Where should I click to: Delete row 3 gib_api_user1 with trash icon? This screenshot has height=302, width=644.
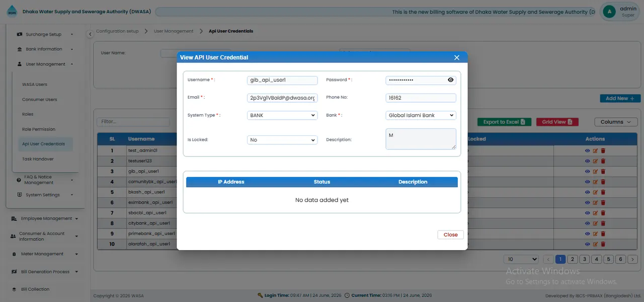[x=603, y=172]
